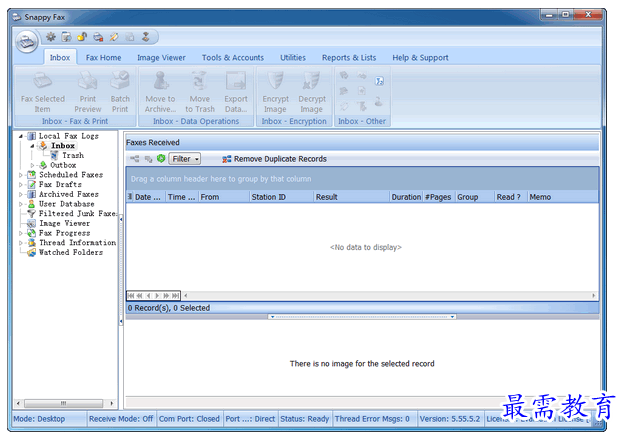Open Print Preview from ribbon
Viewport: 624px width, 438px height.
click(88, 92)
